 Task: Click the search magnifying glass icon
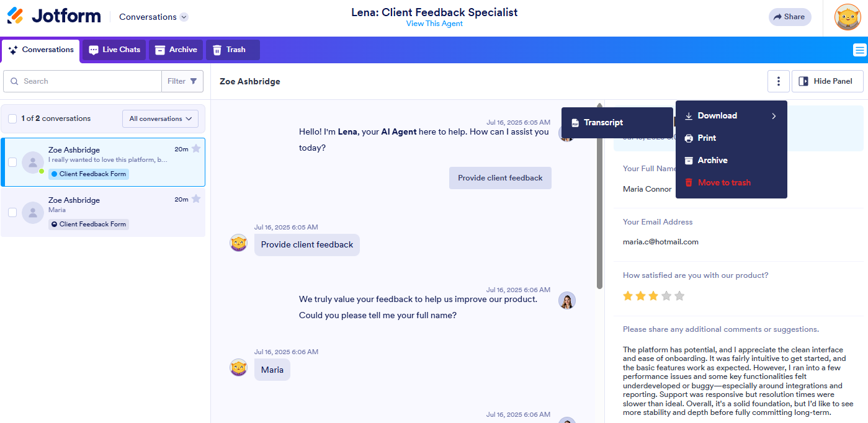(14, 81)
